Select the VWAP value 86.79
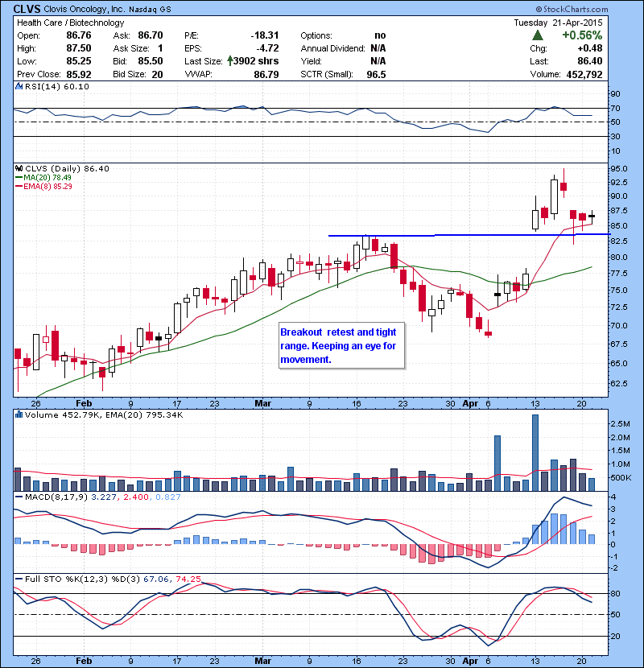The width and height of the screenshot is (644, 668). 266,74
